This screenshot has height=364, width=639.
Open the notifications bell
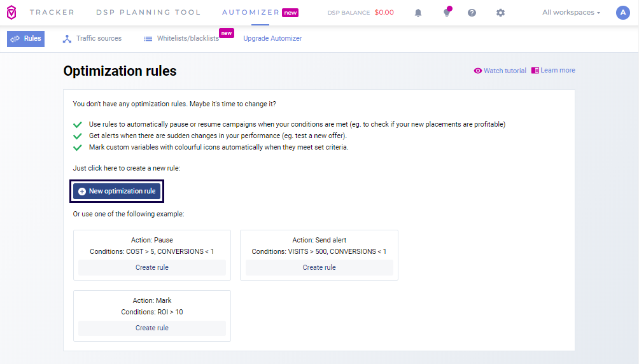pyautogui.click(x=418, y=13)
